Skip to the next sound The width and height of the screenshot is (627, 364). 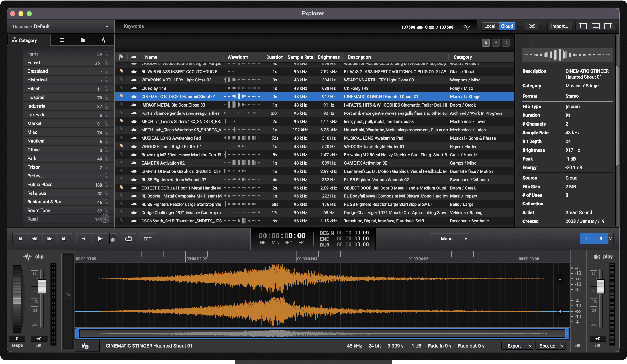click(x=64, y=239)
